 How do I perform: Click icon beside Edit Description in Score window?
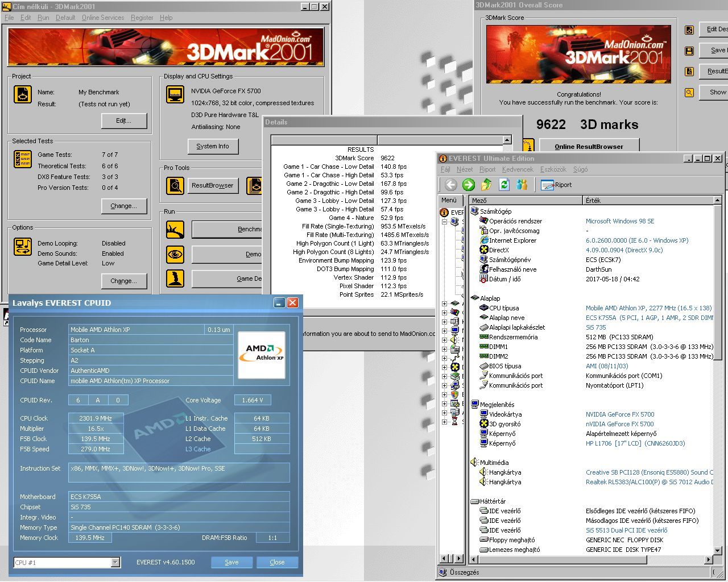tap(689, 30)
